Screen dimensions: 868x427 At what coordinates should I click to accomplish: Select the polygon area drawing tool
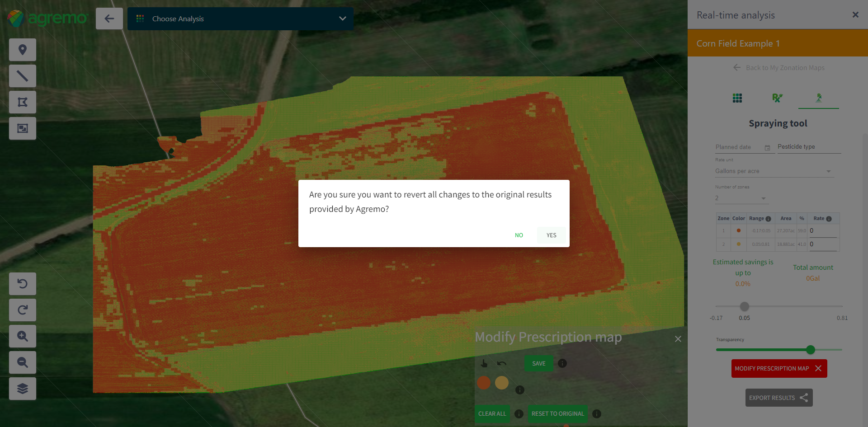[23, 102]
